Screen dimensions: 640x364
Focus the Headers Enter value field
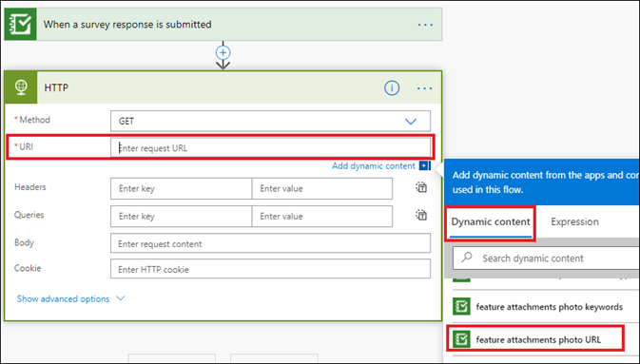(x=322, y=188)
